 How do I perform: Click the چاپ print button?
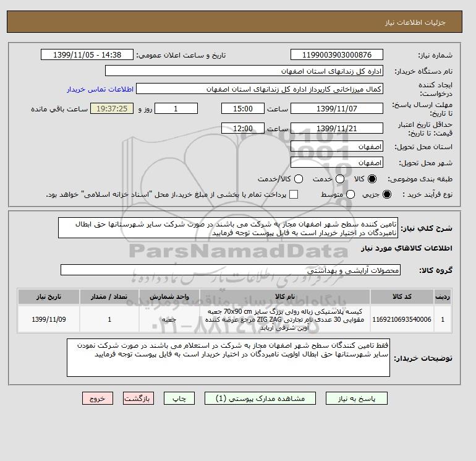click(x=179, y=399)
